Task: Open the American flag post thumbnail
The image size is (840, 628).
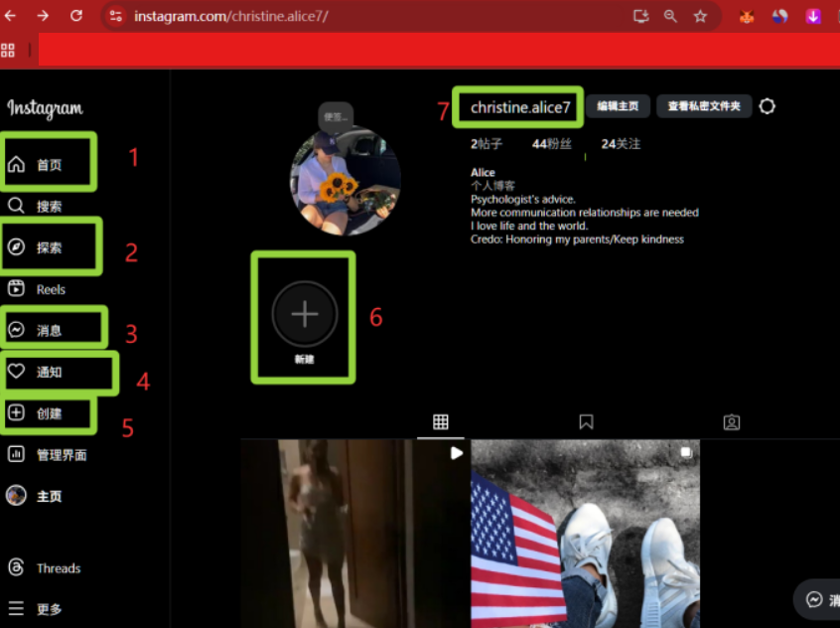Action: 585,534
